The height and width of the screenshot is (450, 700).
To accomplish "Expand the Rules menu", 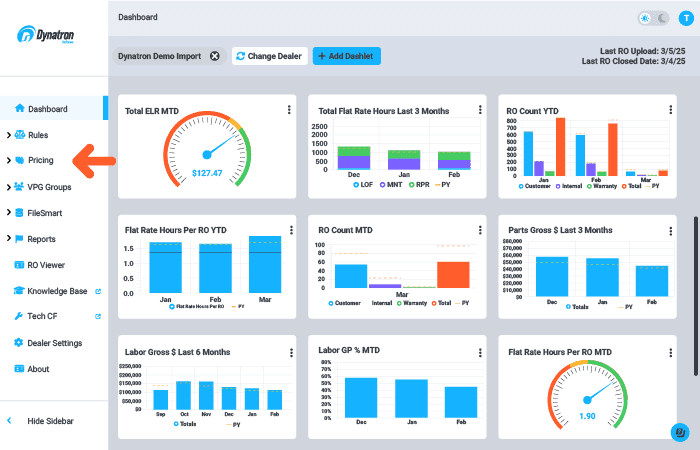I will click(x=38, y=134).
